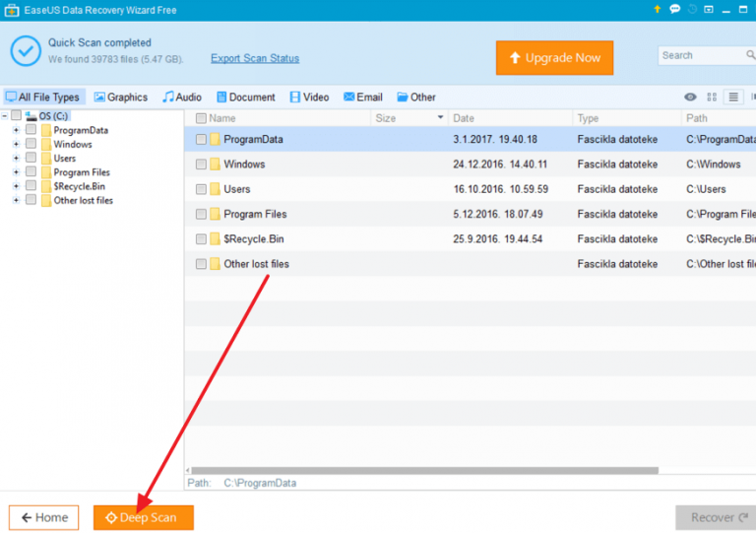Toggle the preview eye icon
756x533 pixels.
coord(690,97)
